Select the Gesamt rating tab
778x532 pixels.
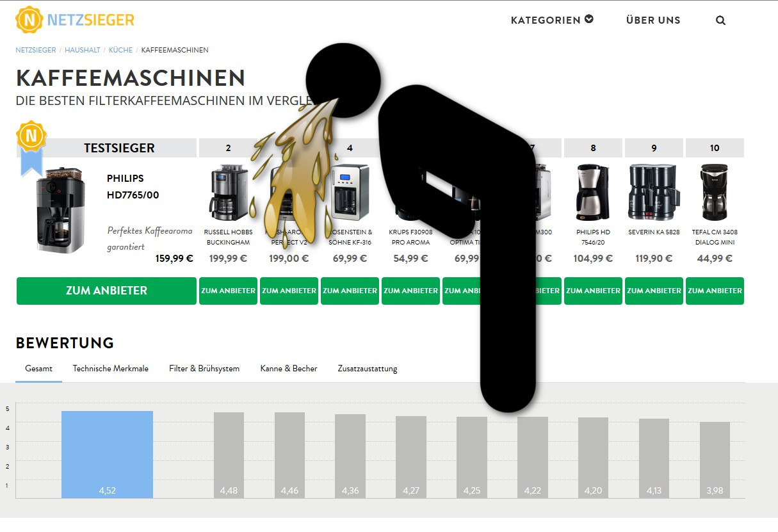[x=39, y=369]
